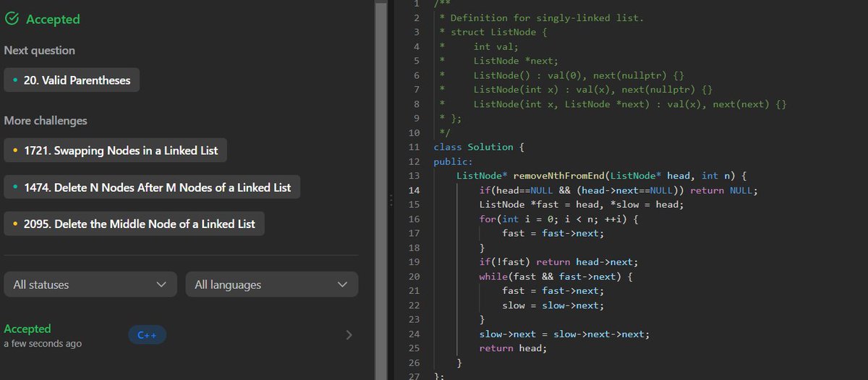Screen dimensions: 868x380
Task: Click 'if(!fast) return head->next;' line
Action: [558, 262]
